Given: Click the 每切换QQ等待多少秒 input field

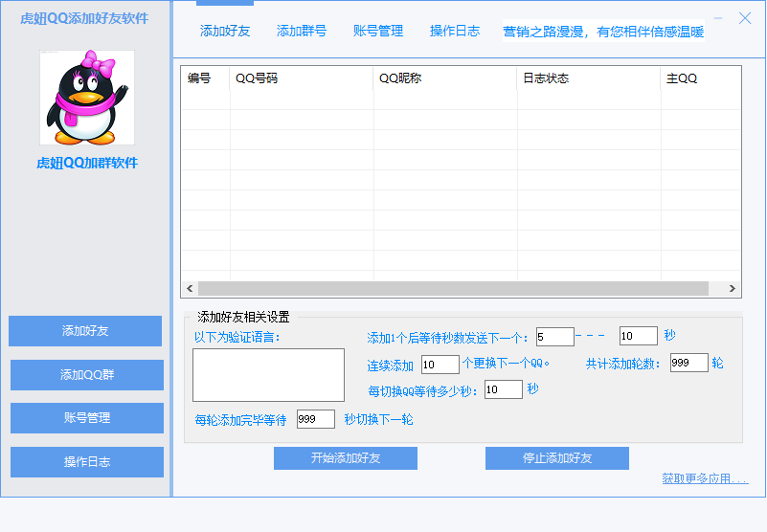Looking at the screenshot, I should [x=504, y=389].
